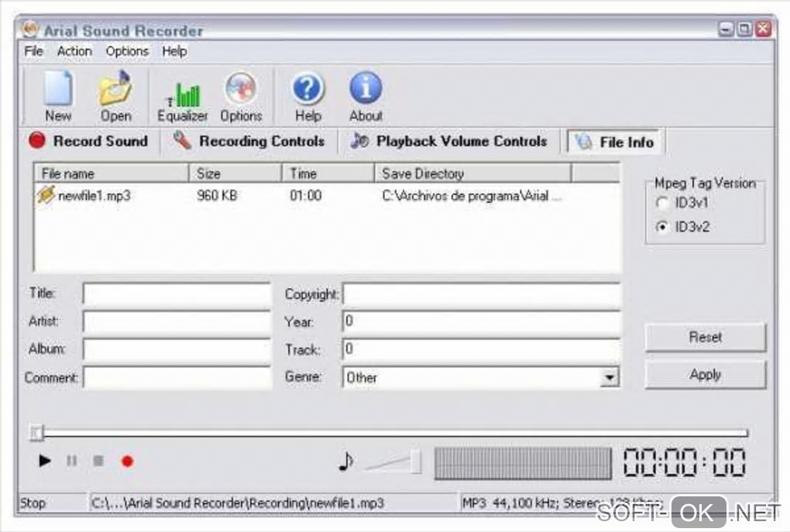Sort by the File name column header

[x=112, y=173]
